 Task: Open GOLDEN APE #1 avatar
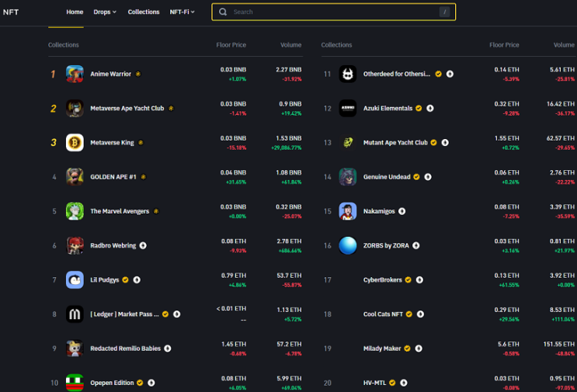[x=75, y=177]
